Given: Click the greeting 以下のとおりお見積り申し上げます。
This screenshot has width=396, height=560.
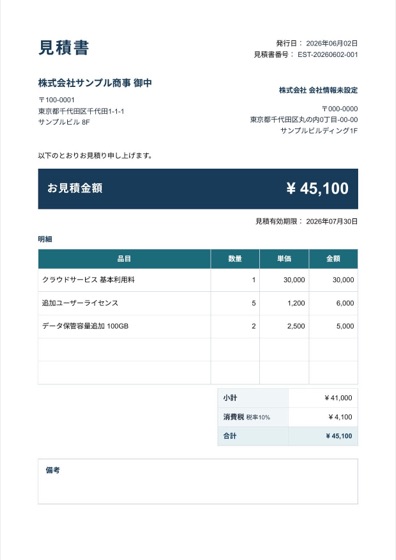Looking at the screenshot, I should point(95,156).
